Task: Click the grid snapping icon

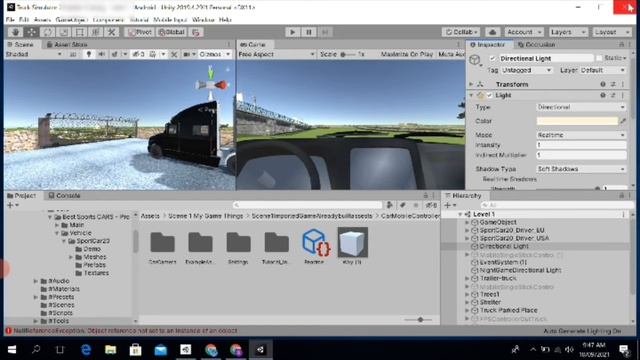Action: click(196, 32)
